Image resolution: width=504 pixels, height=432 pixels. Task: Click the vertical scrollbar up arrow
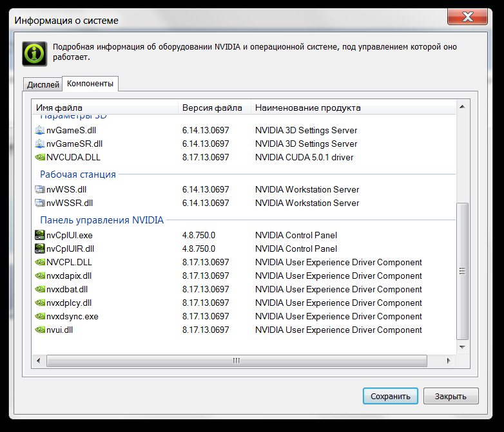tap(462, 107)
